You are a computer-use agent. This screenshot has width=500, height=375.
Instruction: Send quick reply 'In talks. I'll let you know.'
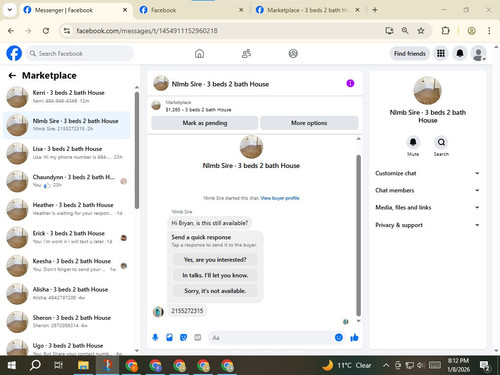coord(215,275)
